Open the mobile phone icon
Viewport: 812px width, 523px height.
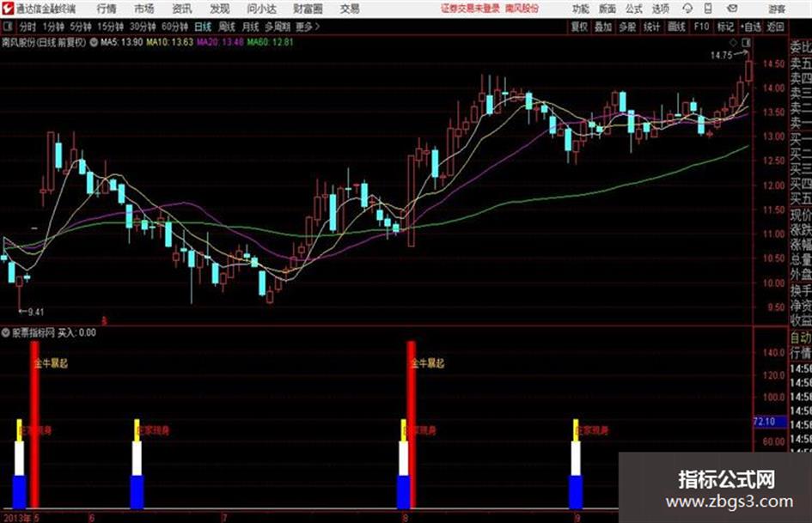pos(708,9)
